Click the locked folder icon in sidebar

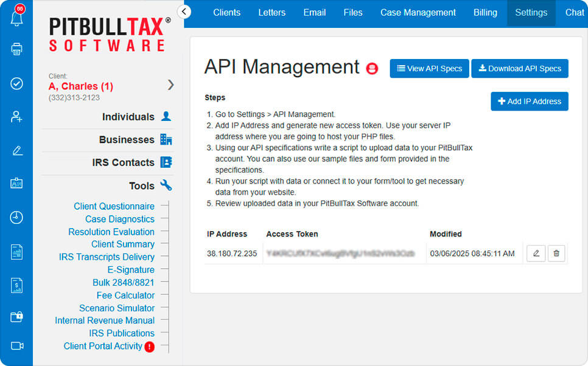point(16,317)
